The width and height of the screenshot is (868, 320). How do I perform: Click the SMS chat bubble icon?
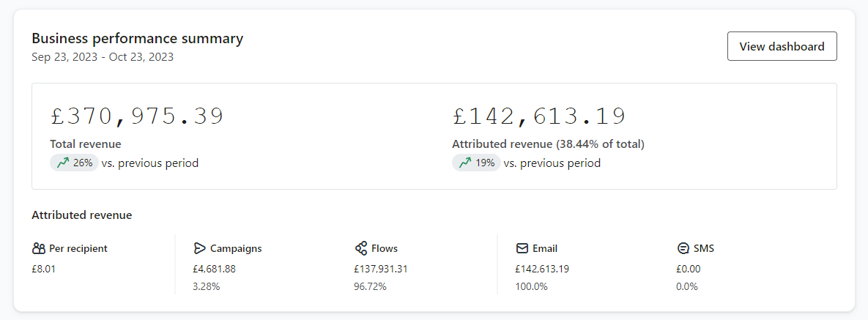coord(683,248)
